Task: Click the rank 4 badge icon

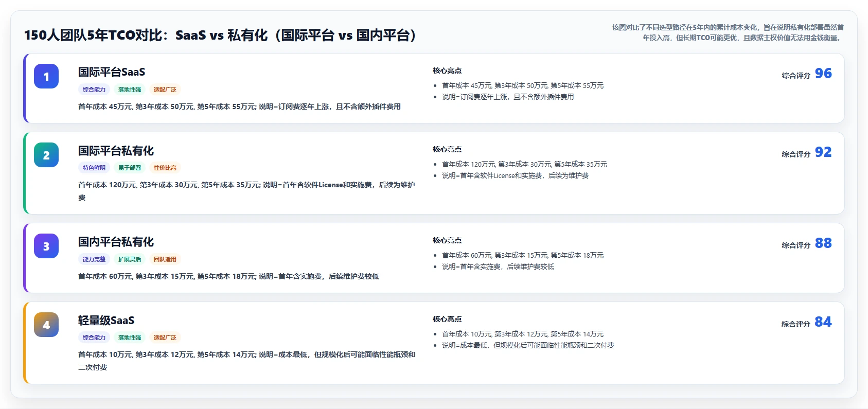Action: pos(46,325)
